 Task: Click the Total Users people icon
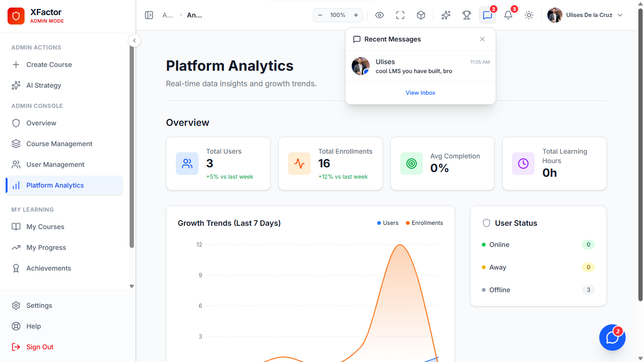pyautogui.click(x=187, y=164)
